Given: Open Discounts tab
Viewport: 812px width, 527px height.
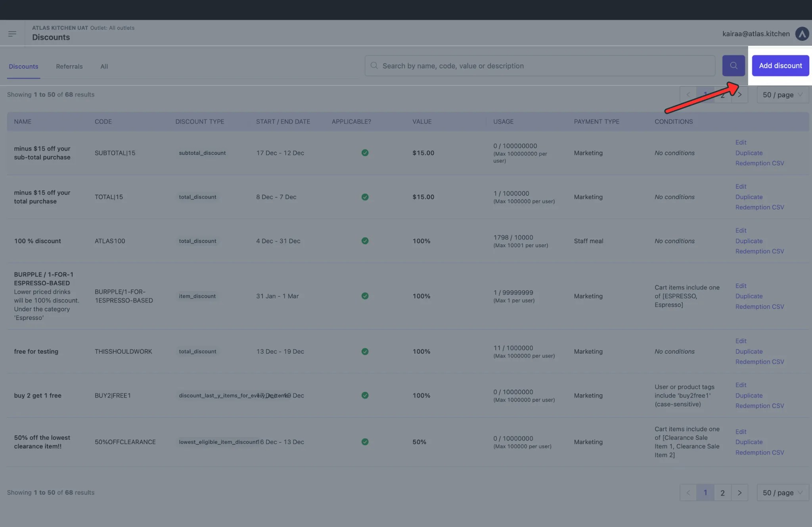Looking at the screenshot, I should point(23,66).
